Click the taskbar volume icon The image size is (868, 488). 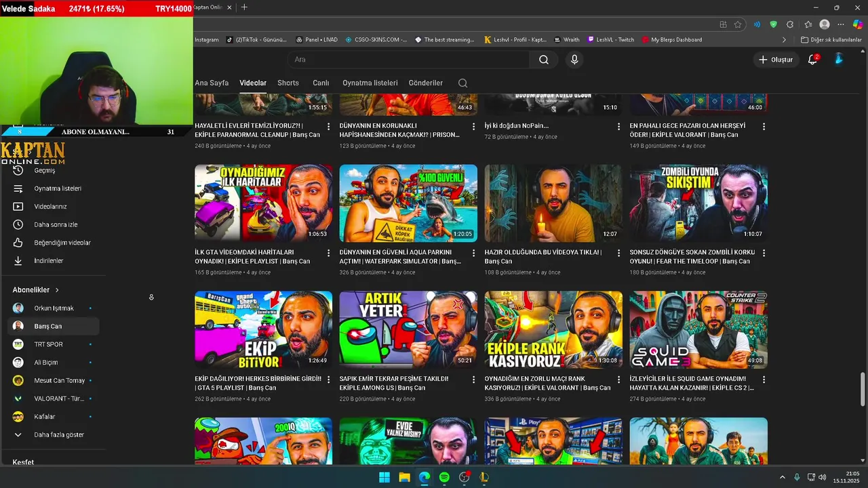coord(822,477)
